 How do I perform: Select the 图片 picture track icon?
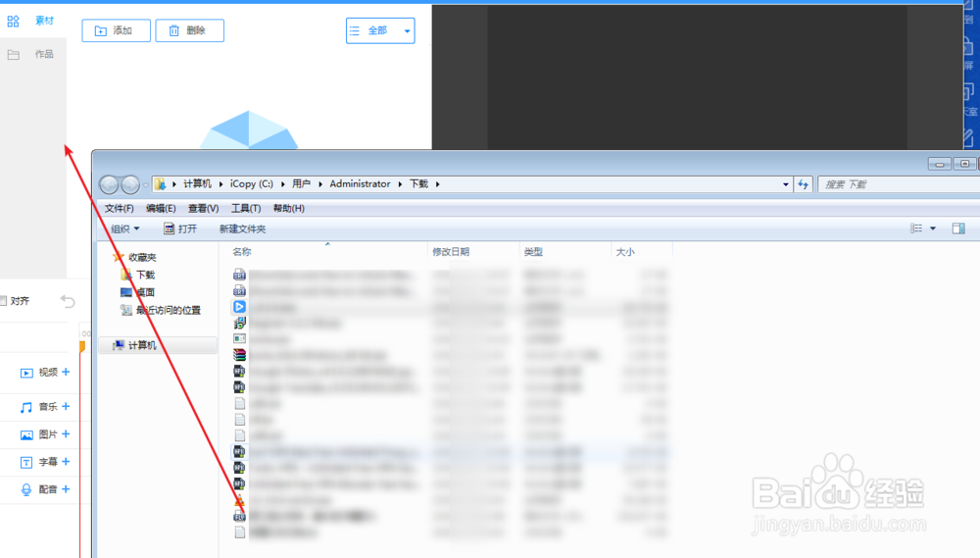[x=26, y=434]
